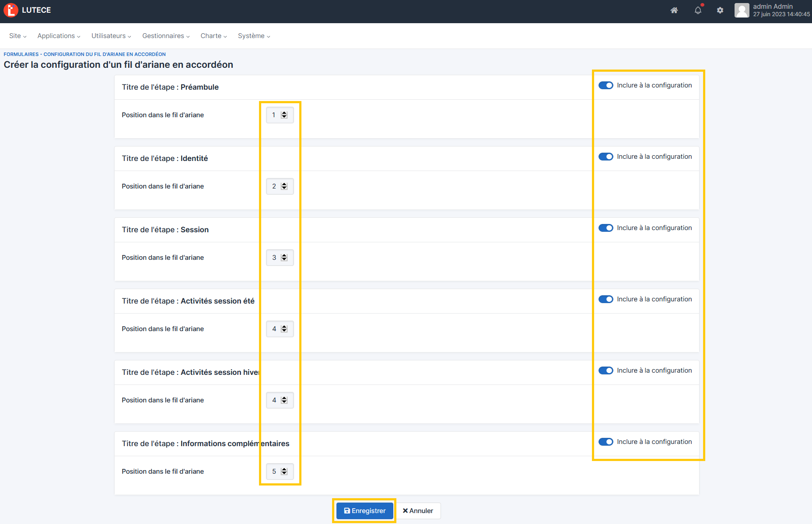Screen dimensions: 812x524
Task: Expand the Système dropdown
Action: (254, 36)
